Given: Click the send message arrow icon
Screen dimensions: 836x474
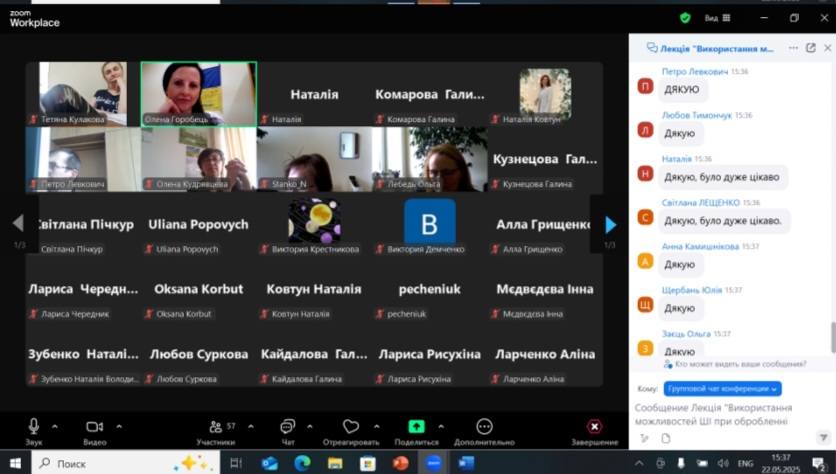Looking at the screenshot, I should tap(822, 437).
